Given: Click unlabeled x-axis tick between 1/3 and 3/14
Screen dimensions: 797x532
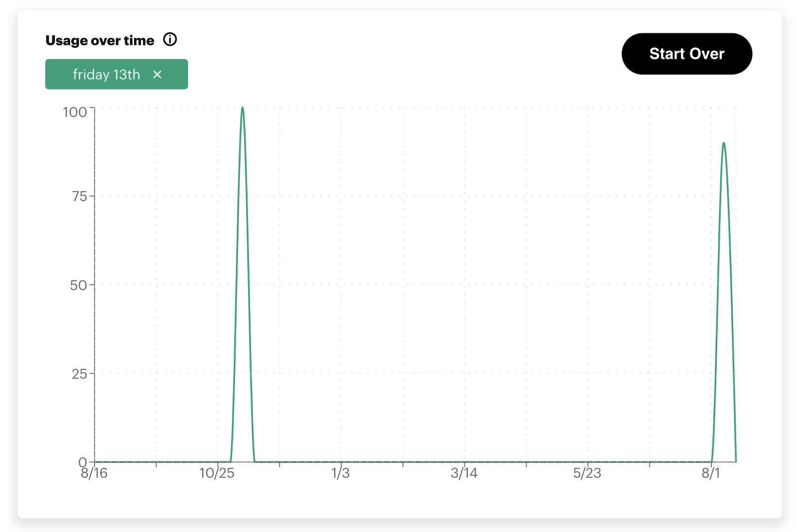Looking at the screenshot, I should pos(403,464).
